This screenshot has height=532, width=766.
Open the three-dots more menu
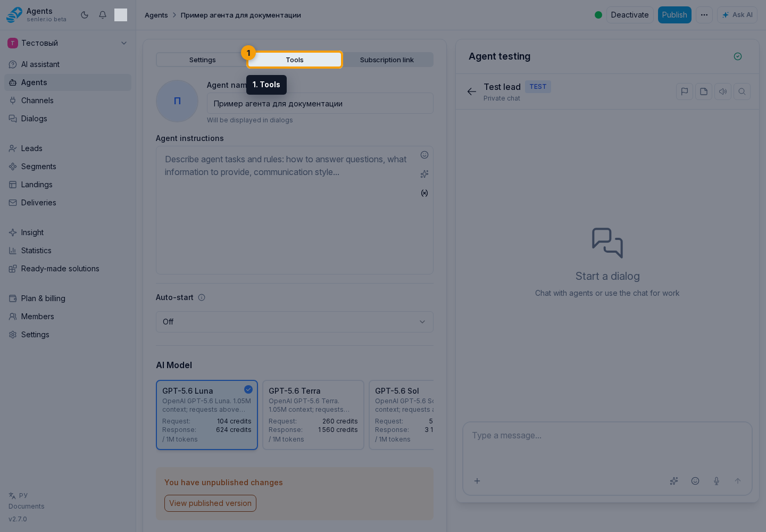(x=704, y=15)
